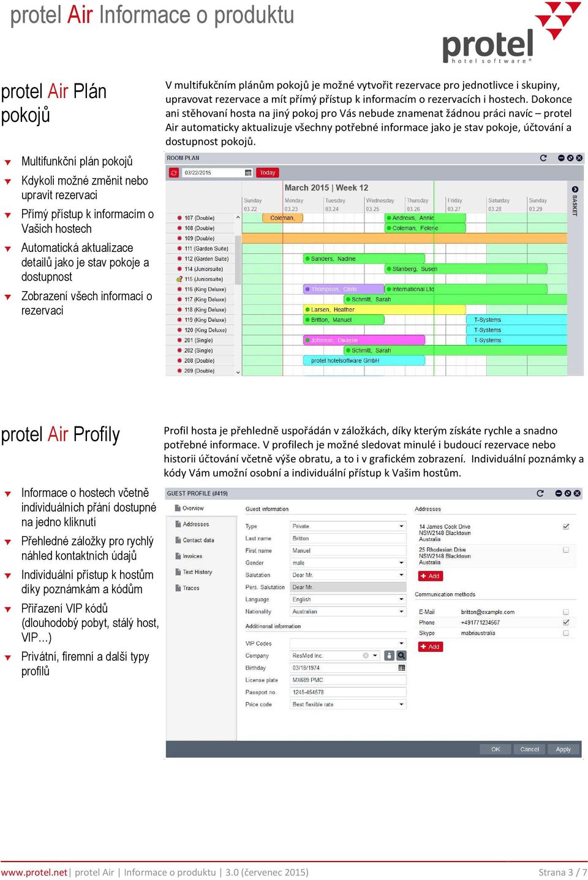
Task: Select the Contact data tab
Action: point(201,540)
